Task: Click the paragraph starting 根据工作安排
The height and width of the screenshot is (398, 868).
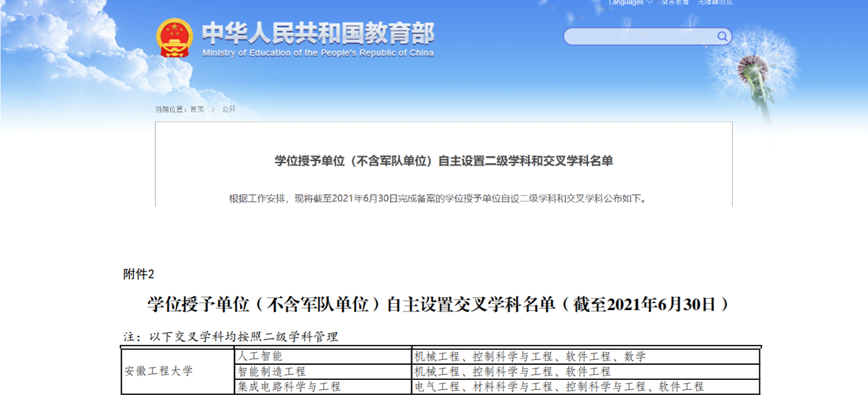Action: point(438,198)
